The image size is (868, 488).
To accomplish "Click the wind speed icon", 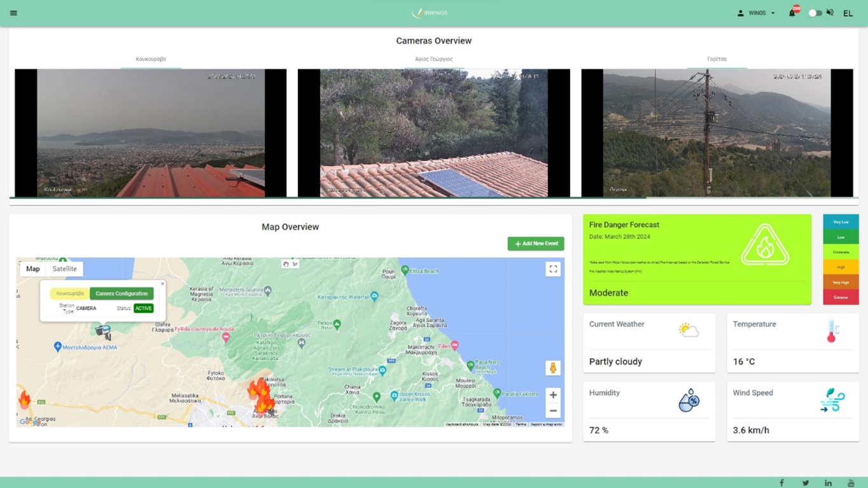I will point(832,400).
